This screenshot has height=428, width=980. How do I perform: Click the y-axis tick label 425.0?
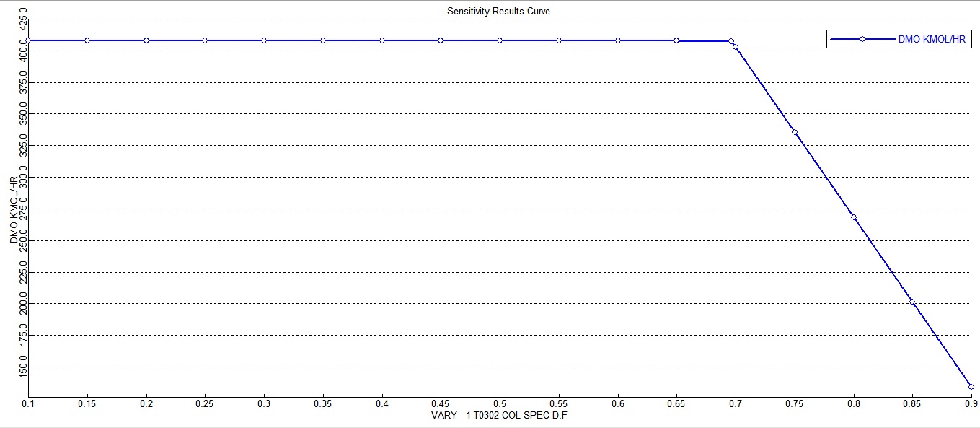click(x=24, y=19)
